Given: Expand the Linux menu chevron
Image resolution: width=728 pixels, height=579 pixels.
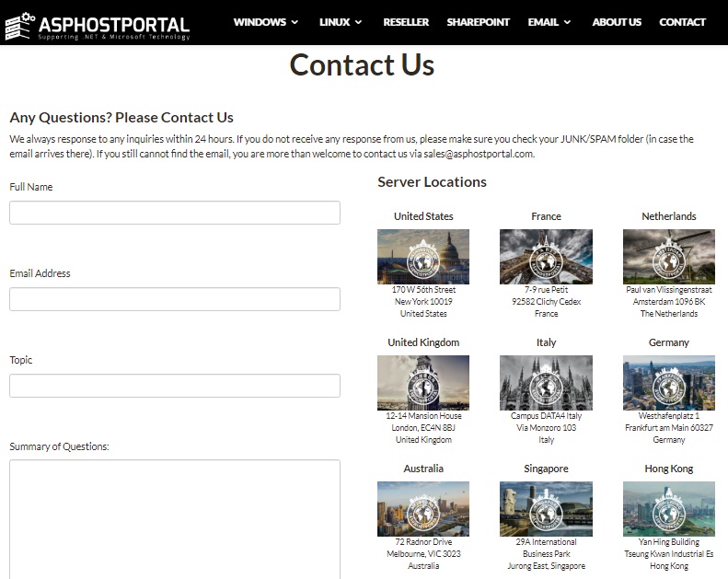Looking at the screenshot, I should point(358,22).
